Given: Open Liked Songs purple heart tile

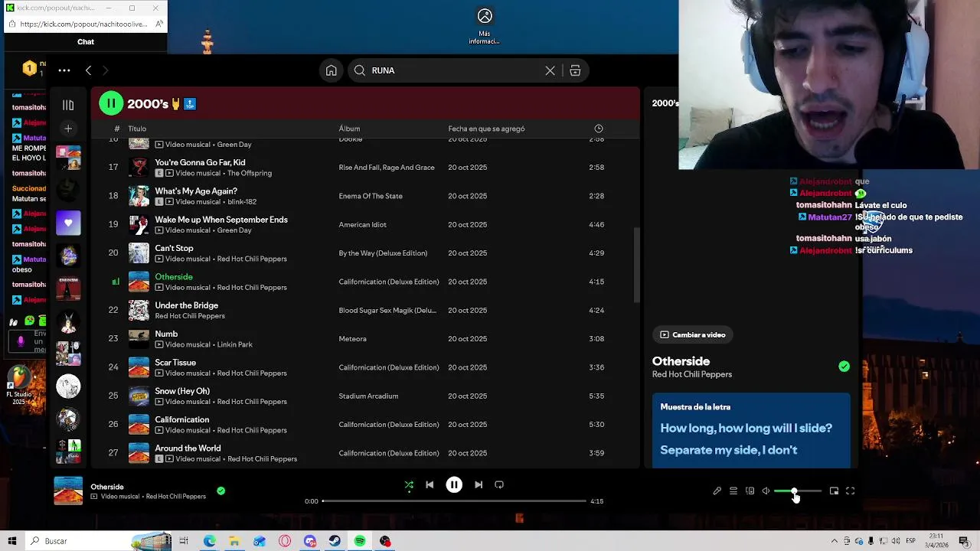Looking at the screenshot, I should point(68,223).
